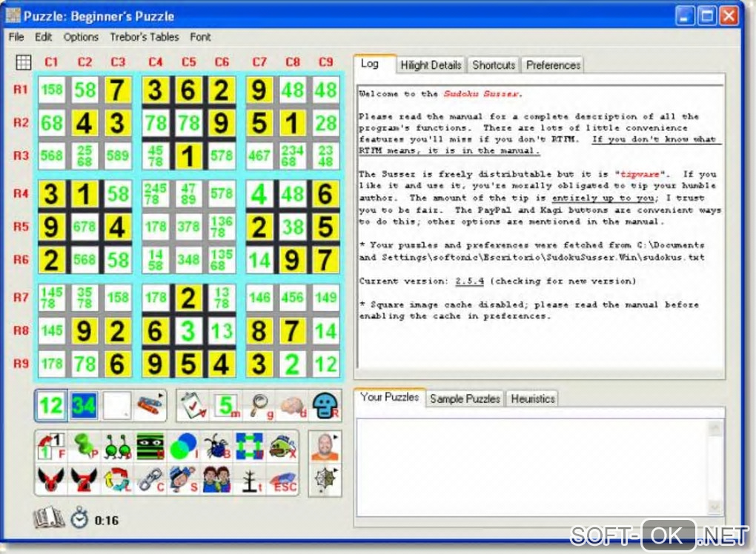Open the Edit menu
Screen dimensions: 756x554
(x=44, y=37)
